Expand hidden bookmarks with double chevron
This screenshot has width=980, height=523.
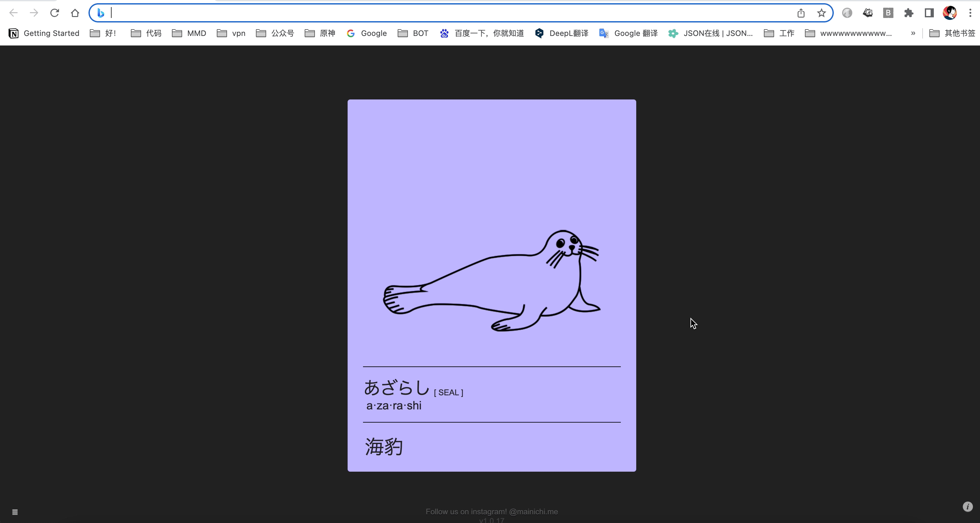coord(913,33)
